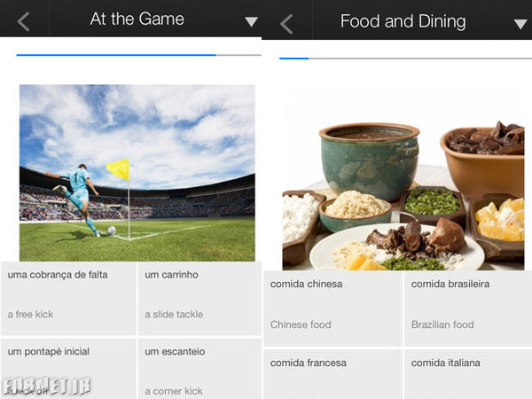Select 'comida brasileira' answer tile

coord(468,309)
